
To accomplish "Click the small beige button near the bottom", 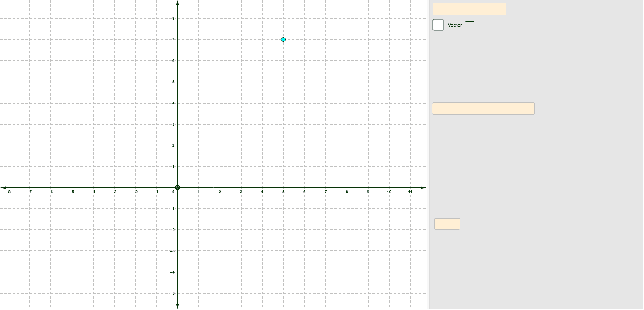I will click(x=447, y=224).
